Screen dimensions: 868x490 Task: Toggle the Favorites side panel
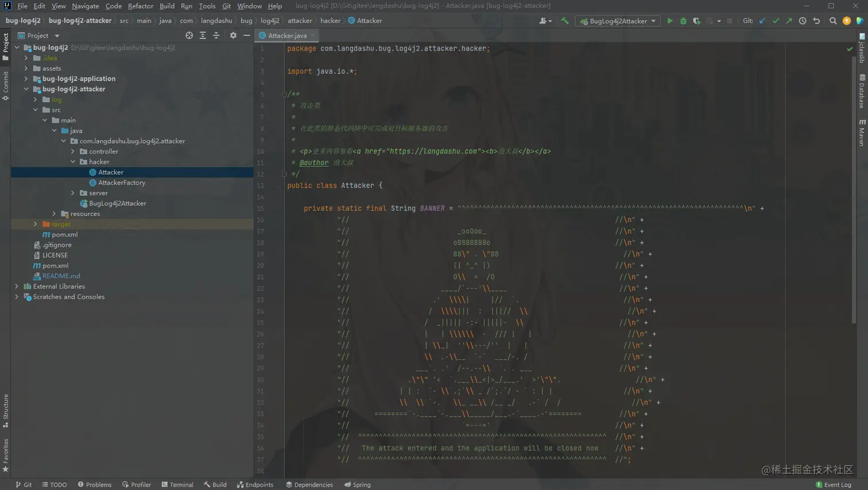tap(6, 456)
